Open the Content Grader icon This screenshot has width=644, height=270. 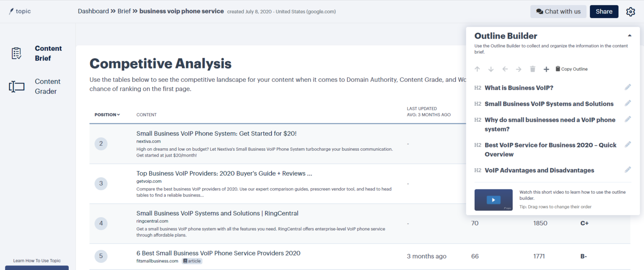point(17,87)
